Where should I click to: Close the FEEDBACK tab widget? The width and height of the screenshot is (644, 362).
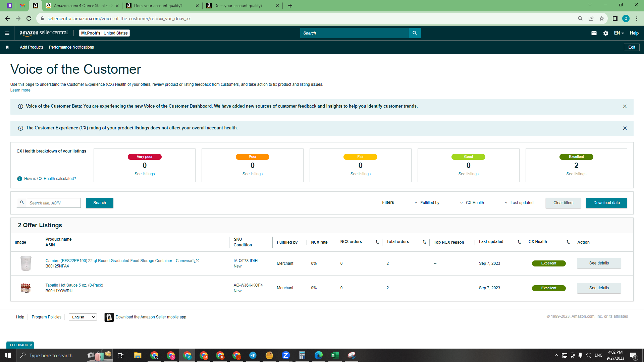(31, 345)
